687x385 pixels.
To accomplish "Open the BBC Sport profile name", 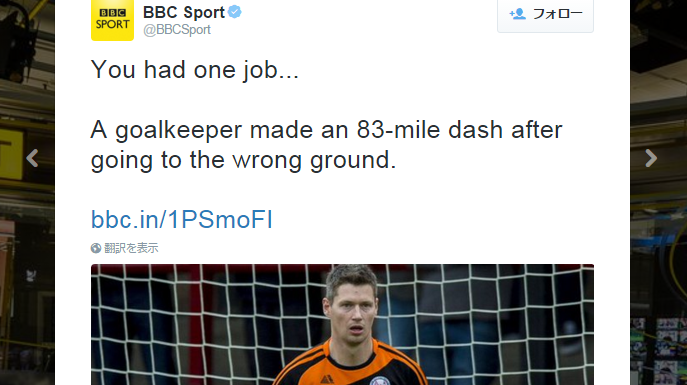I will (184, 12).
